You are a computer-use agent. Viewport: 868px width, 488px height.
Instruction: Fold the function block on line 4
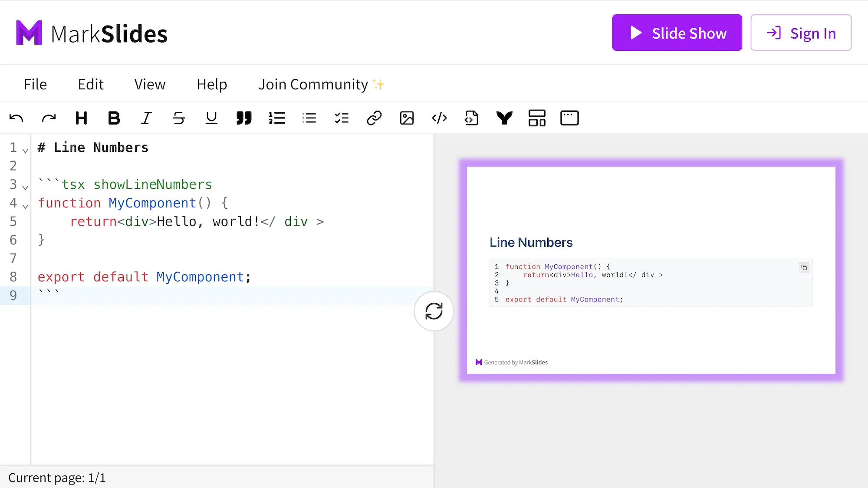coord(25,206)
